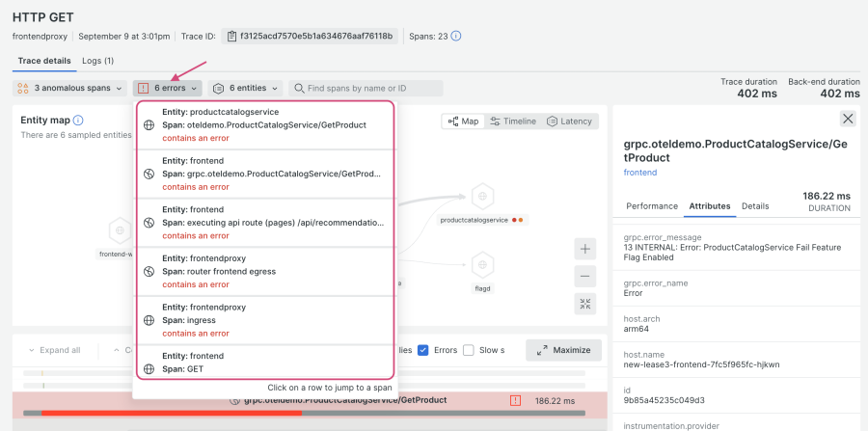Copy the trace ID using clipboard icon
This screenshot has width=868, height=431.
pyautogui.click(x=231, y=37)
